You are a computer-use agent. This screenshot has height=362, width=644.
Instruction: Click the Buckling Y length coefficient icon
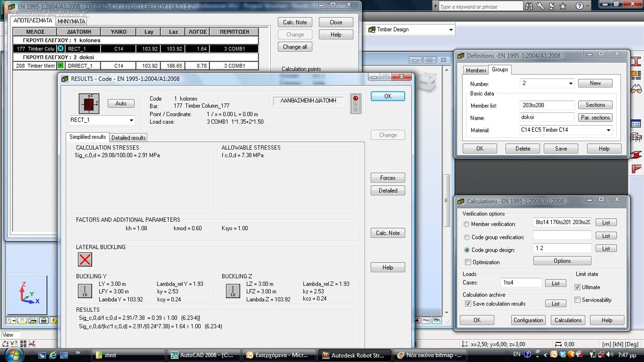click(x=85, y=291)
